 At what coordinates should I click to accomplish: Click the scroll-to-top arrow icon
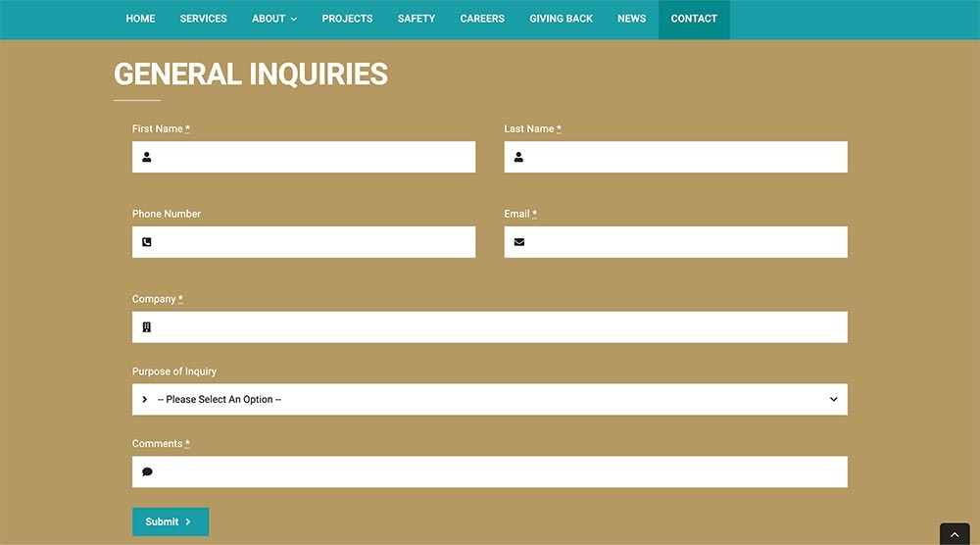pos(955,535)
